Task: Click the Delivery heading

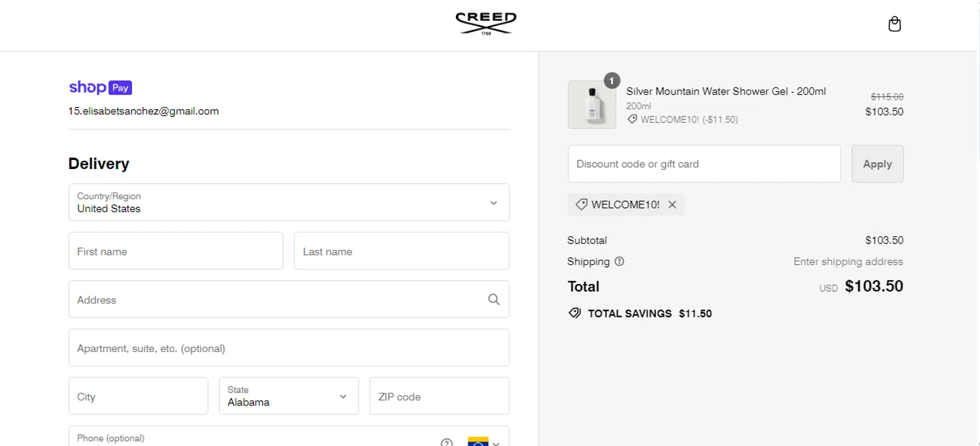Action: coord(99,163)
